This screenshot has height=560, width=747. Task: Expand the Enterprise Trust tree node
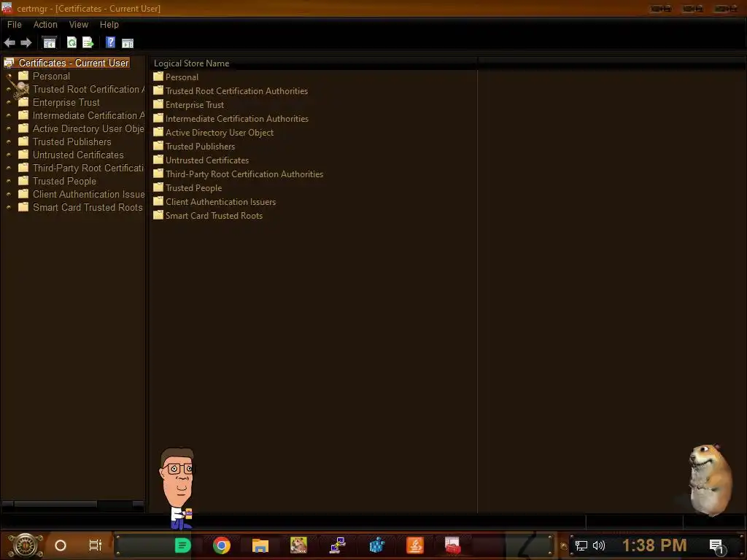point(9,102)
